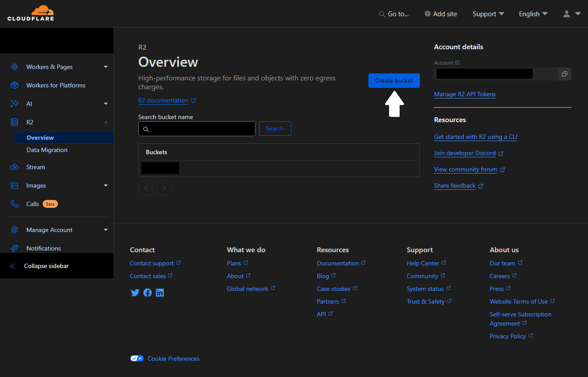Click the bucket name search input field

pyautogui.click(x=197, y=128)
